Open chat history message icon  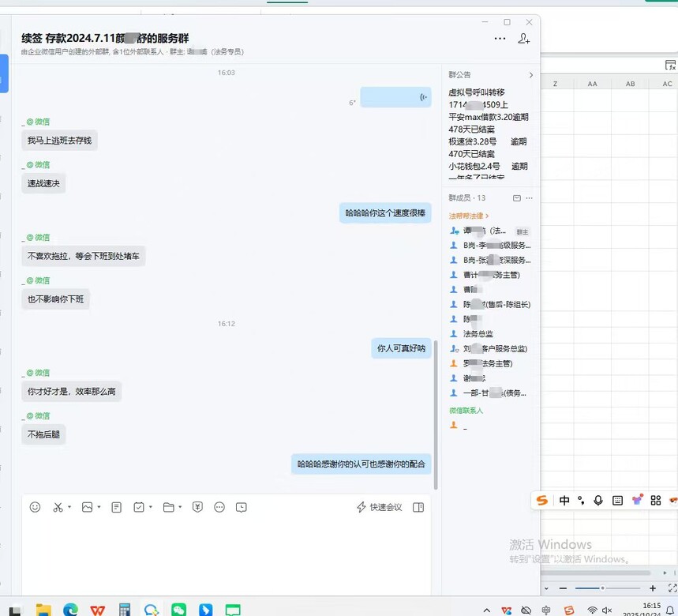click(x=242, y=507)
